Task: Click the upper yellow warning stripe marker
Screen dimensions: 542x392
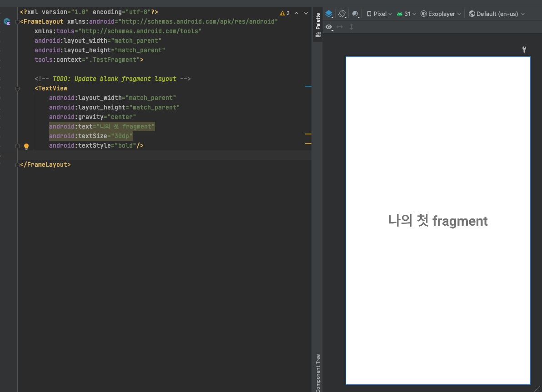Action: pos(308,134)
